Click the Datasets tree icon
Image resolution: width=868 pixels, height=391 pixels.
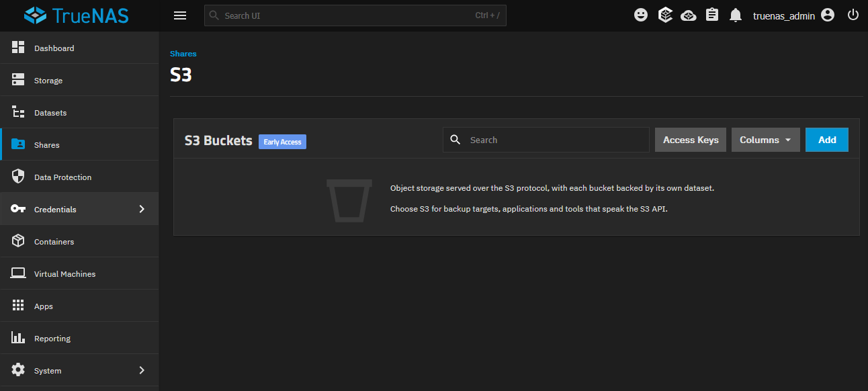18,112
